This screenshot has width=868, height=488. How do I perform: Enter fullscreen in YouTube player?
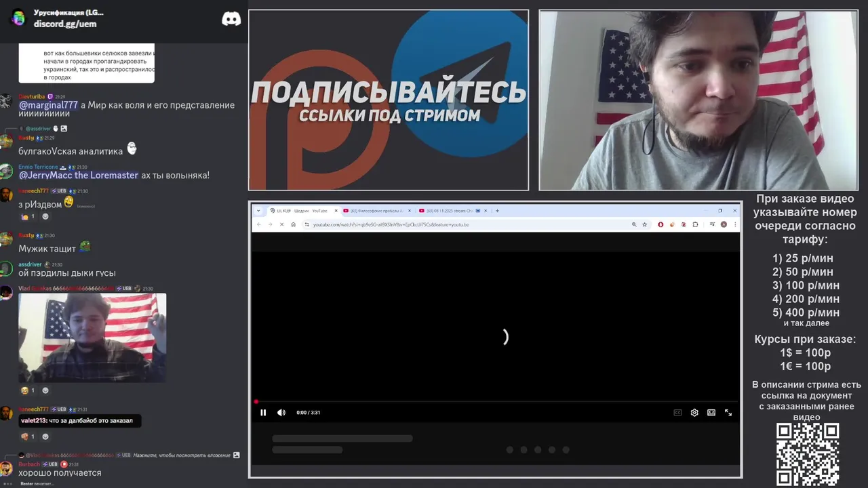click(728, 412)
